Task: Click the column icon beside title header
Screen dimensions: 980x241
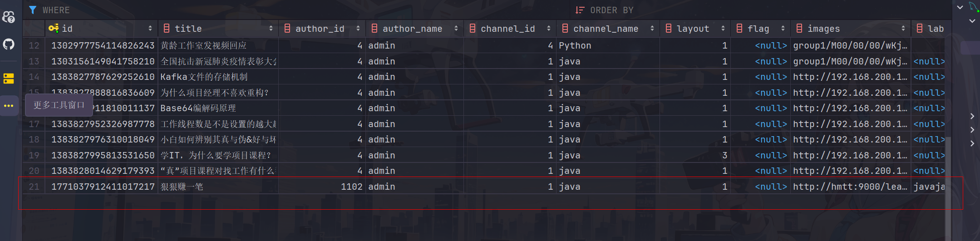Action: click(167, 28)
